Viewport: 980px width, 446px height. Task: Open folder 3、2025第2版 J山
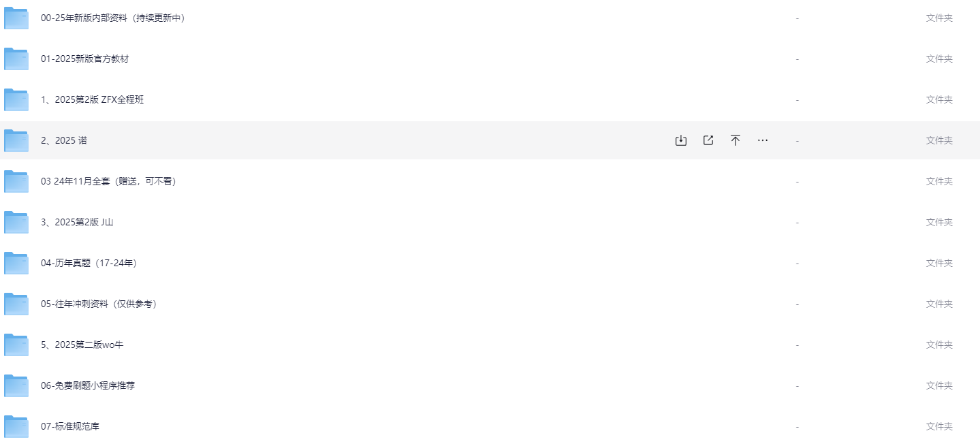(77, 222)
